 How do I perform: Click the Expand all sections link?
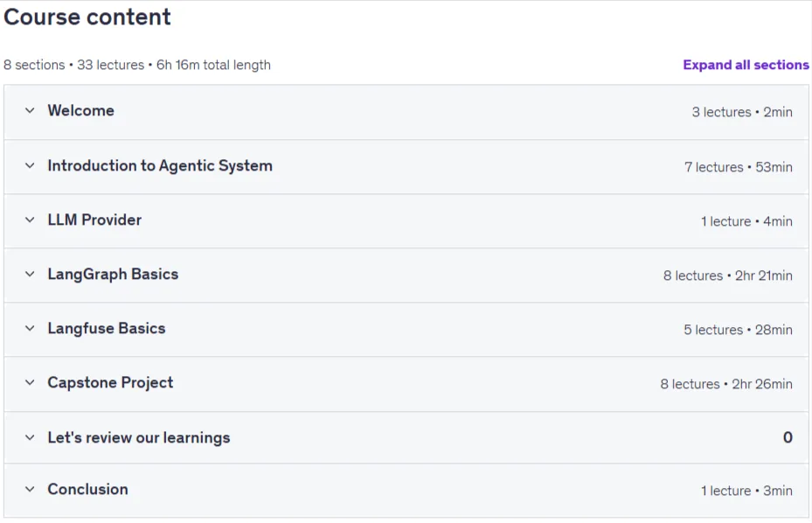click(746, 65)
